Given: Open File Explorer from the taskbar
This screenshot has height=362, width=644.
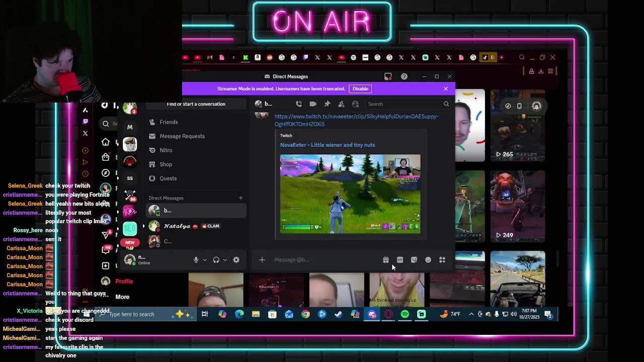Looking at the screenshot, I should pyautogui.click(x=256, y=314).
